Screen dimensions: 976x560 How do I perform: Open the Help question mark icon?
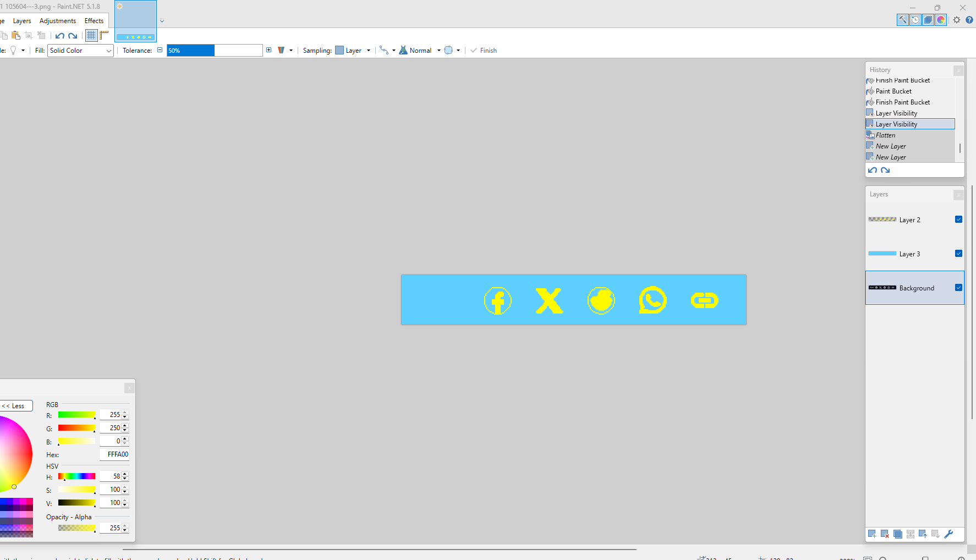coord(969,20)
